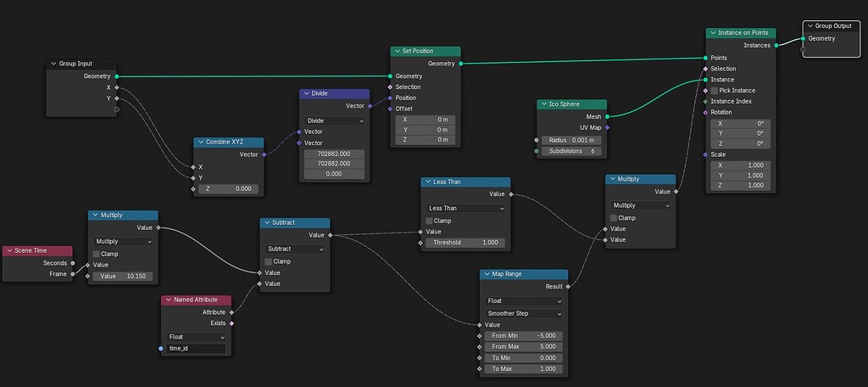Toggle Clamp in Multiply node with Value 10.150
The width and height of the screenshot is (868, 387).
click(x=97, y=254)
